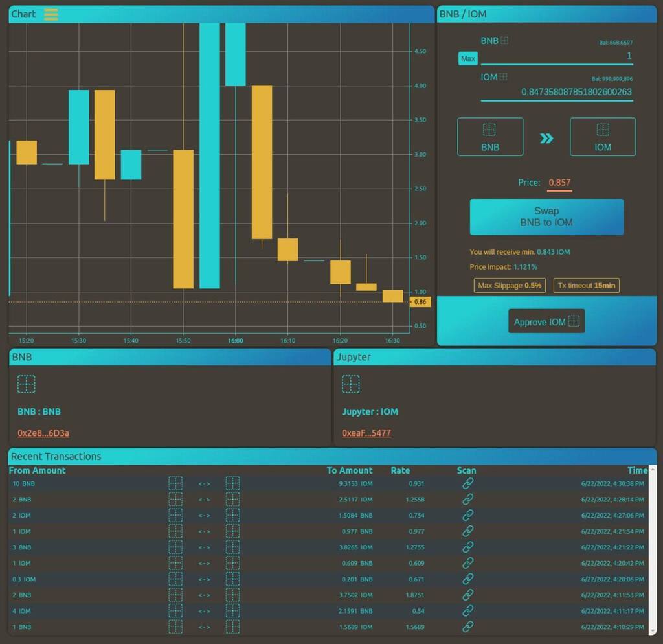Click the BNB amount input field
Screen dimensions: 663x644
tap(557, 57)
